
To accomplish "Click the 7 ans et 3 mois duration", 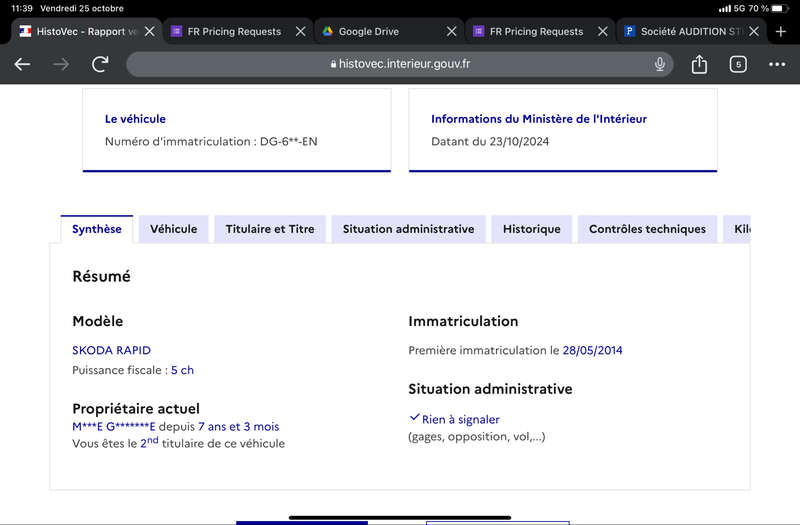I will click(x=238, y=427).
